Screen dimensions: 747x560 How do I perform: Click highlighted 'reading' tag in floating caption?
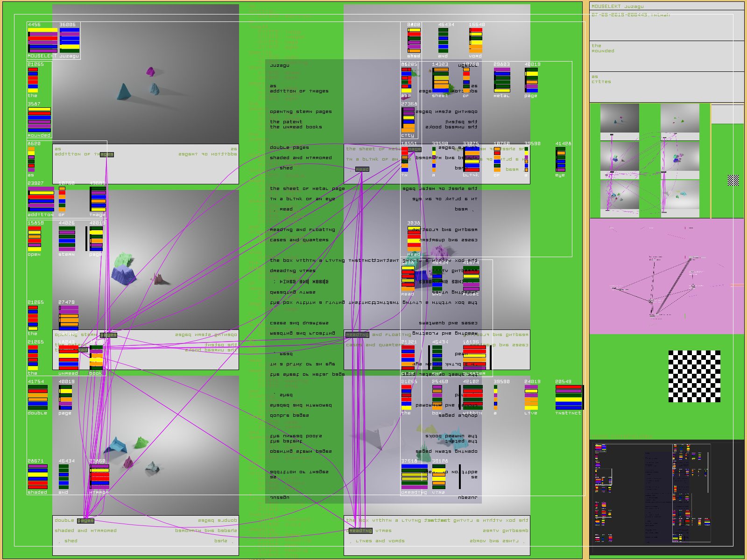(x=357, y=335)
